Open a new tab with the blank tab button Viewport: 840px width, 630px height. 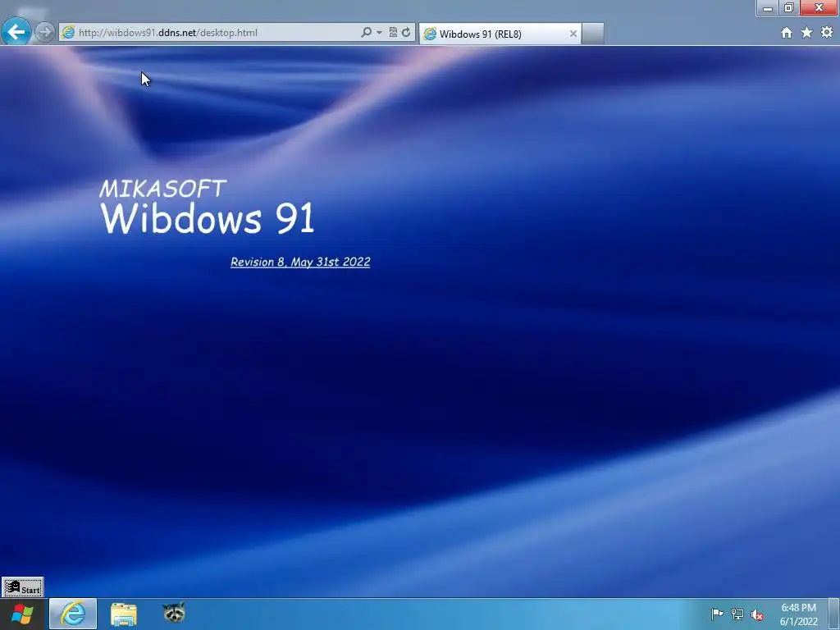(593, 34)
